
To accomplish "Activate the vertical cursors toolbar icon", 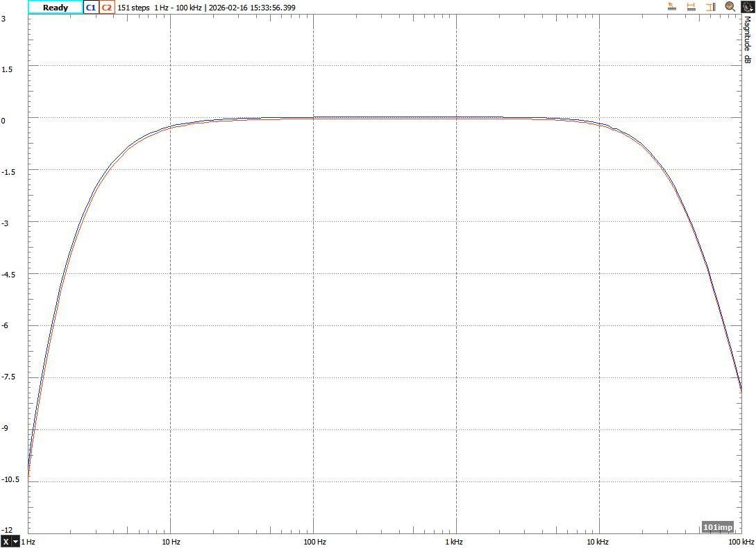I will point(709,7).
